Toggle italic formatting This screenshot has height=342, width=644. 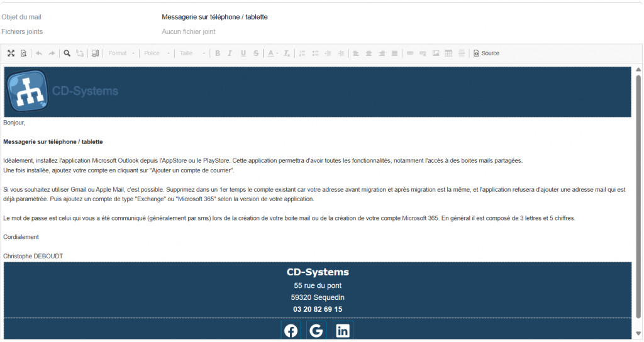coord(230,53)
